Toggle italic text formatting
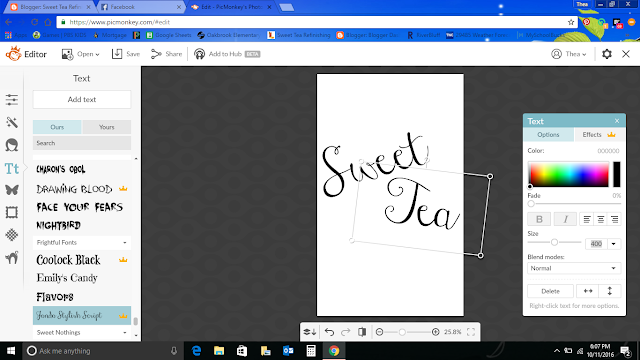 (565, 219)
